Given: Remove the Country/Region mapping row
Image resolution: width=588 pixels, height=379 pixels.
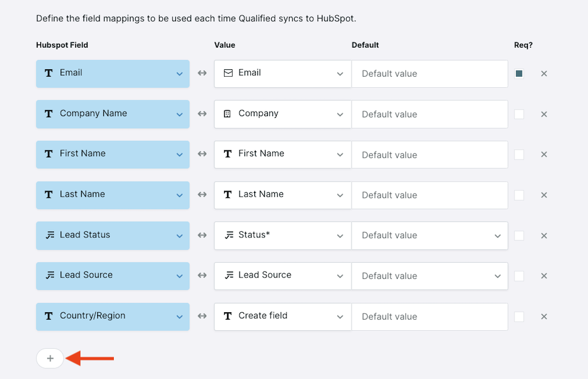Looking at the screenshot, I should (544, 317).
